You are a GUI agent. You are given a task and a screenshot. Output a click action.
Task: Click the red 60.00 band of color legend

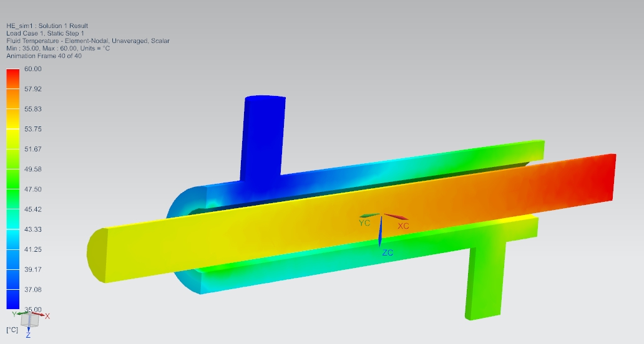[x=12, y=79]
